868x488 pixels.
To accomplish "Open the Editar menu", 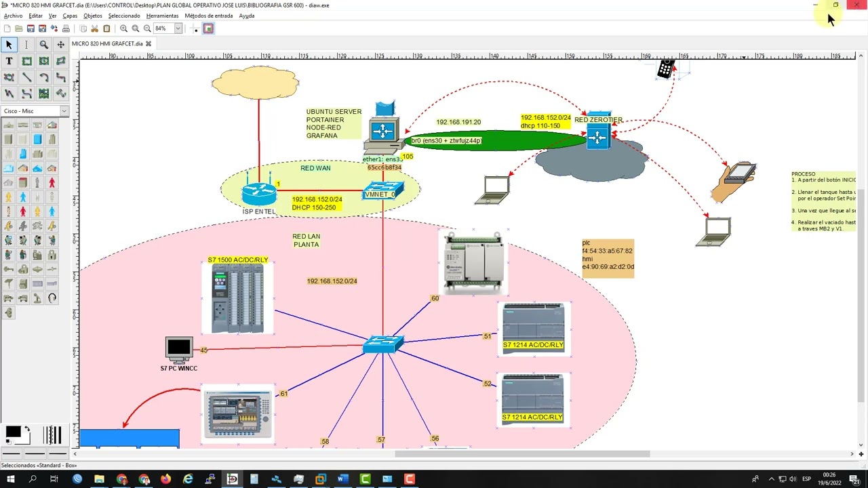I will click(x=35, y=16).
